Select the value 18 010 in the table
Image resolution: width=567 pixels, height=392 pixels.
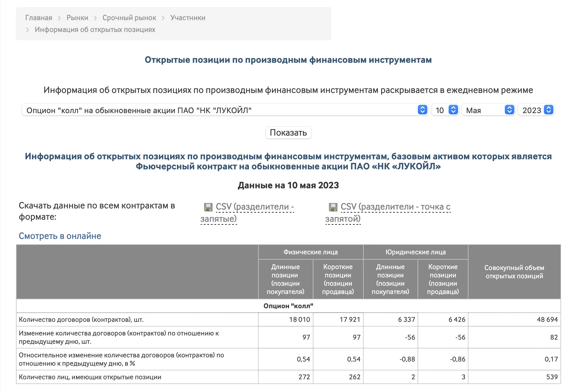(299, 319)
